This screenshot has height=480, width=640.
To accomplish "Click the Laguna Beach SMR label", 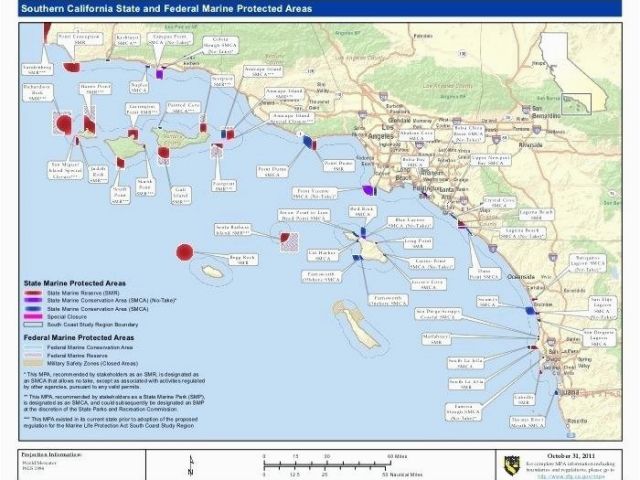I will 537,215.
